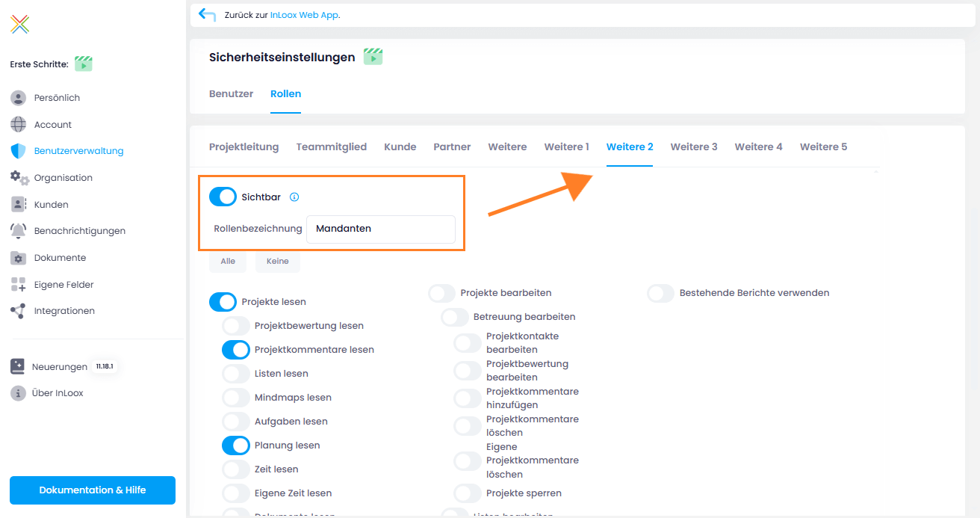Image resolution: width=980 pixels, height=518 pixels.
Task: Switch to the Benutzer tab
Action: click(231, 94)
